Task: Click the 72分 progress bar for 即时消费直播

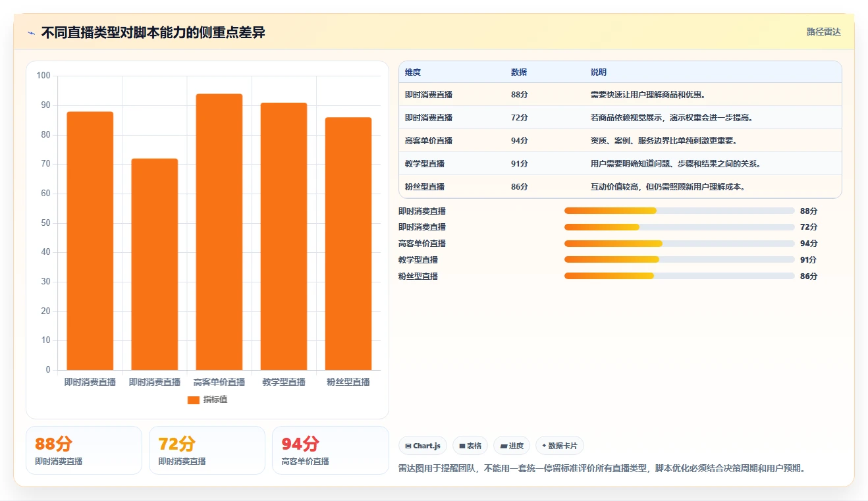Action: tap(679, 227)
